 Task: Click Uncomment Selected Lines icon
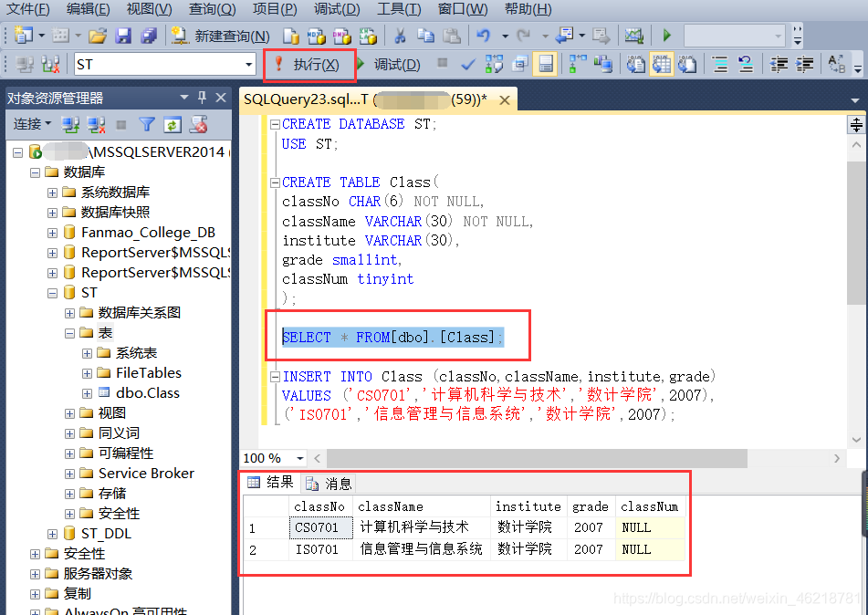pos(746,65)
